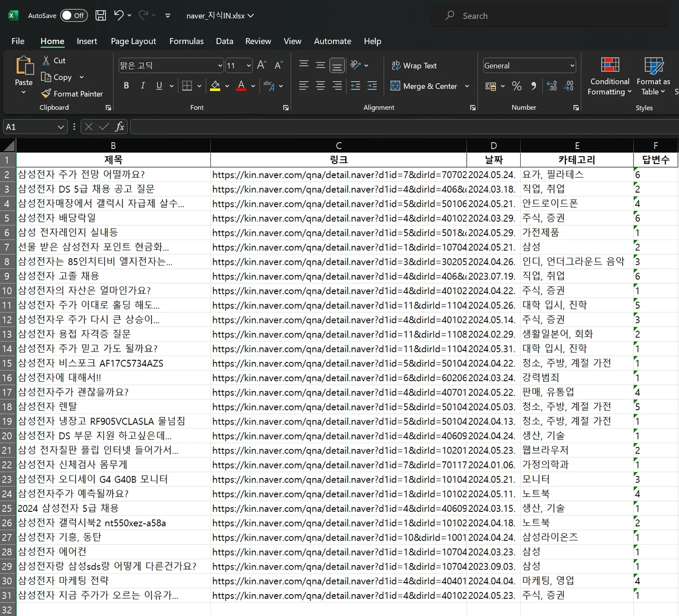Click into the formula bar
Image resolution: width=679 pixels, height=616 pixels.
tap(404, 127)
